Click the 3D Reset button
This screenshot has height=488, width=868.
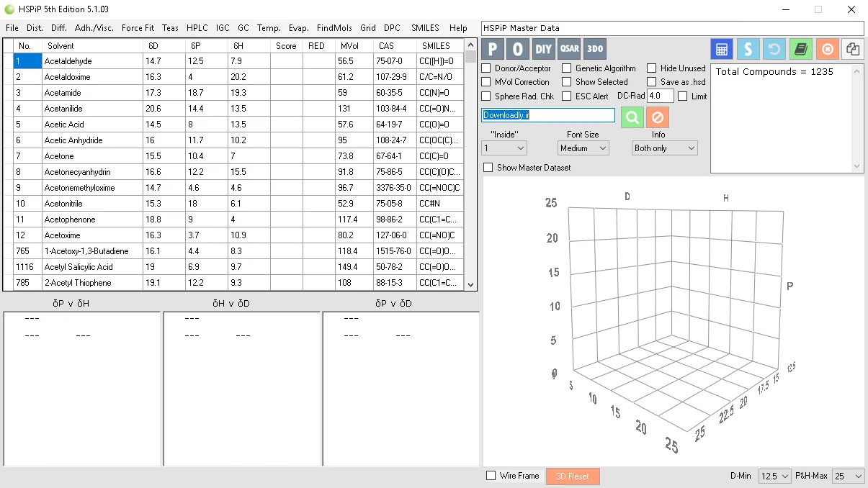pyautogui.click(x=573, y=476)
